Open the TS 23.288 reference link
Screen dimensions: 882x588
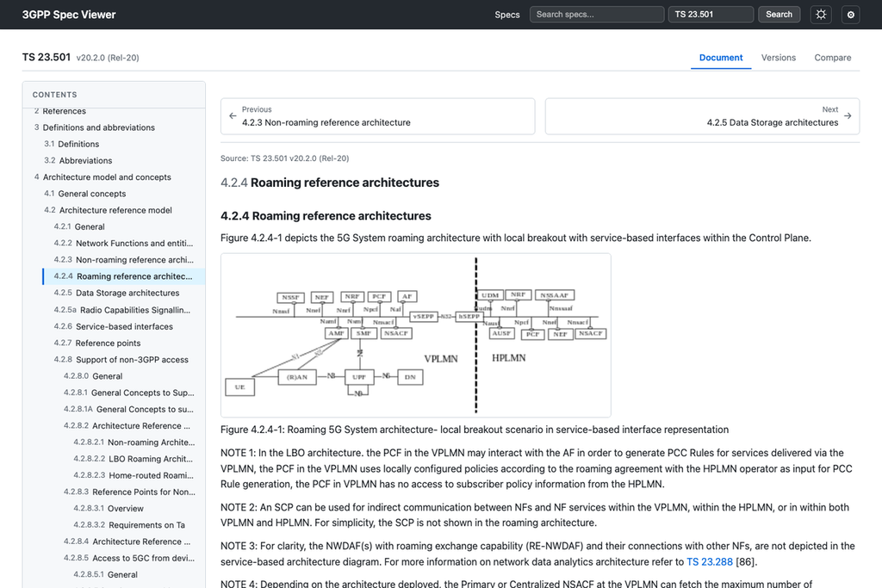[710, 561]
